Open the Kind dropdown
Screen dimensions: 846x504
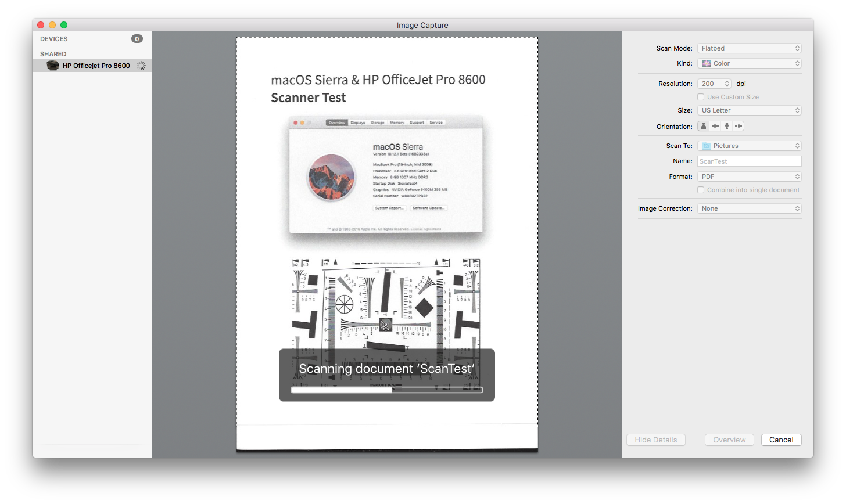[750, 63]
